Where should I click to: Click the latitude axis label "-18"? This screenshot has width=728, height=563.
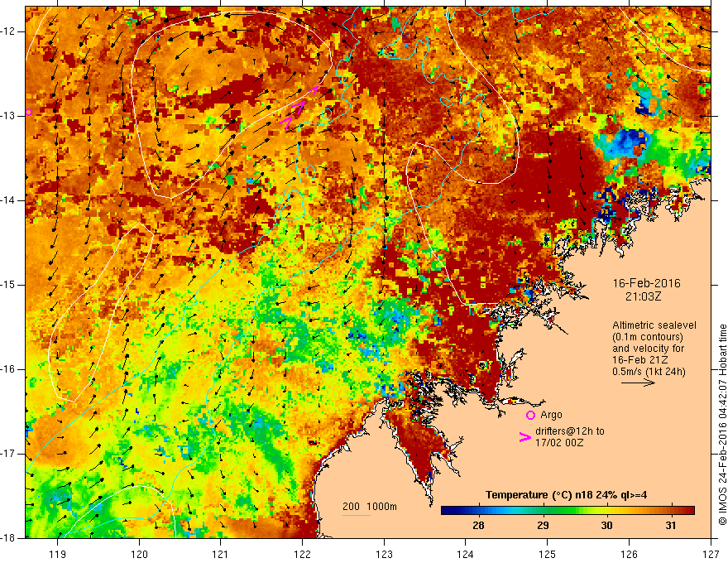point(8,538)
